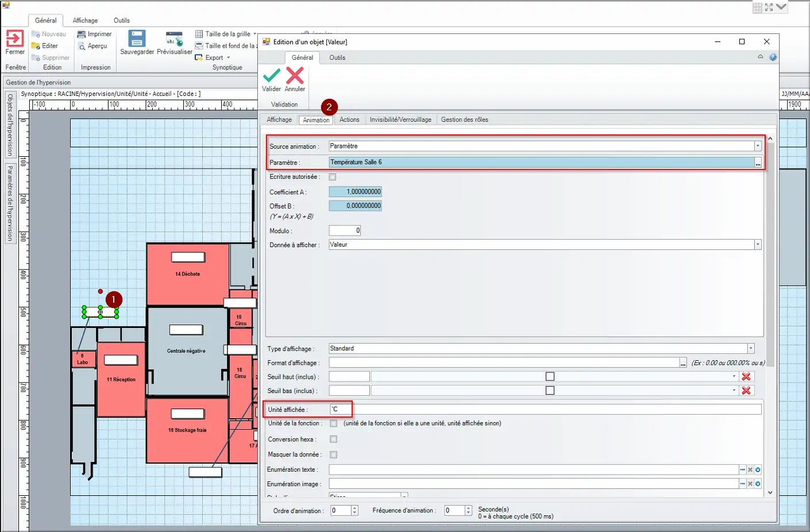The height and width of the screenshot is (532, 810).
Task: Check the Conversion hexa option
Action: [x=334, y=440]
